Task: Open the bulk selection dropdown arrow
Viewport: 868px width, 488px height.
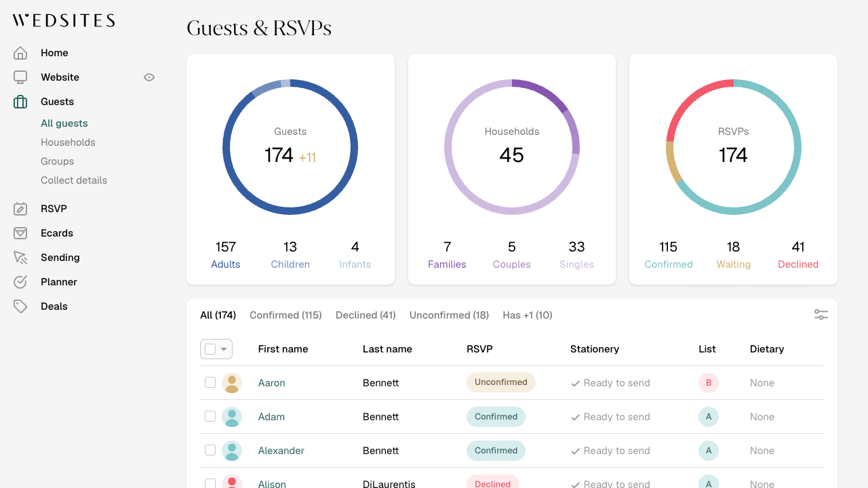Action: 224,349
